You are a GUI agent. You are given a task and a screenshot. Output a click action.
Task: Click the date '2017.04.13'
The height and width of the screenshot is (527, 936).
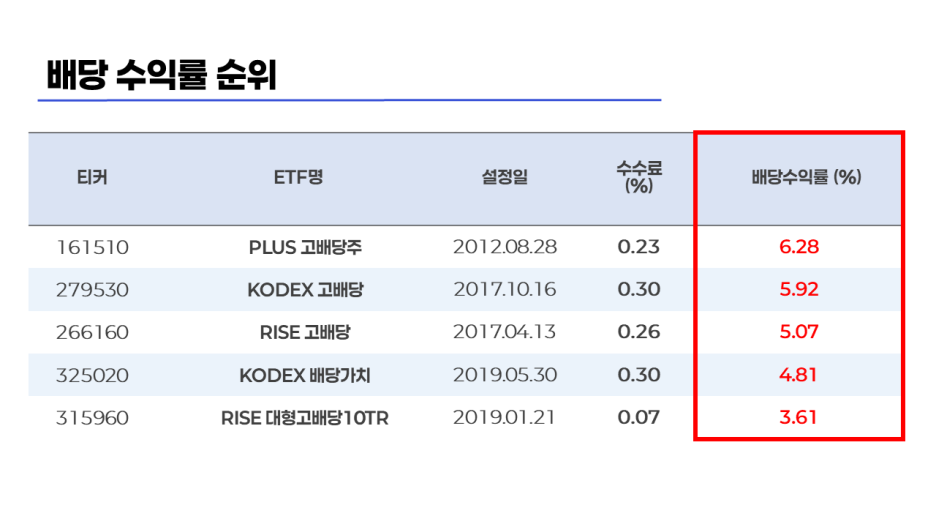click(x=505, y=332)
